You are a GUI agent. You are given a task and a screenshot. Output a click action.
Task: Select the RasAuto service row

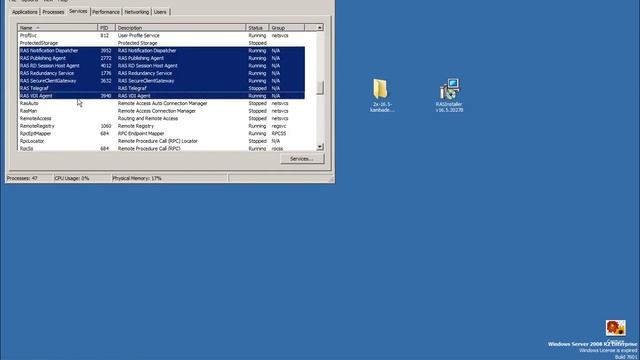tap(162, 103)
